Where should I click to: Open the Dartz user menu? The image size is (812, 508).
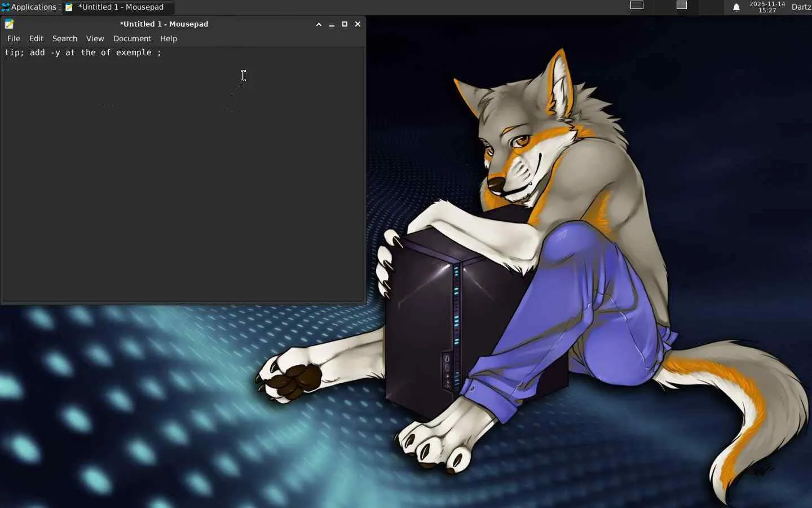coord(801,7)
